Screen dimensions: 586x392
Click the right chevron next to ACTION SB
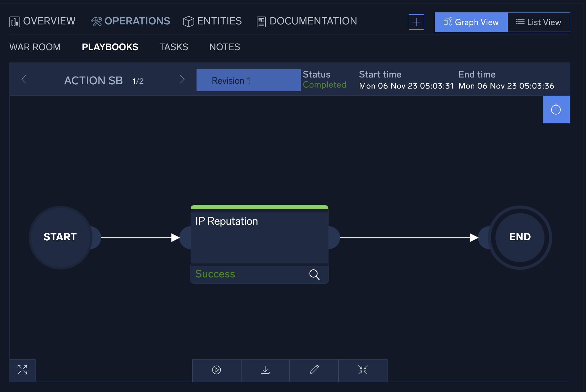pos(182,79)
